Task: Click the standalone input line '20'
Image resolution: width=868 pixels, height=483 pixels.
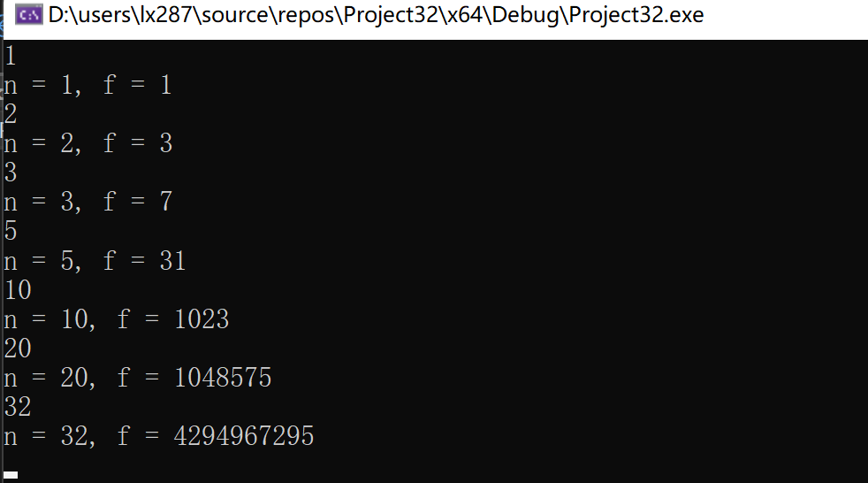Action: point(18,349)
